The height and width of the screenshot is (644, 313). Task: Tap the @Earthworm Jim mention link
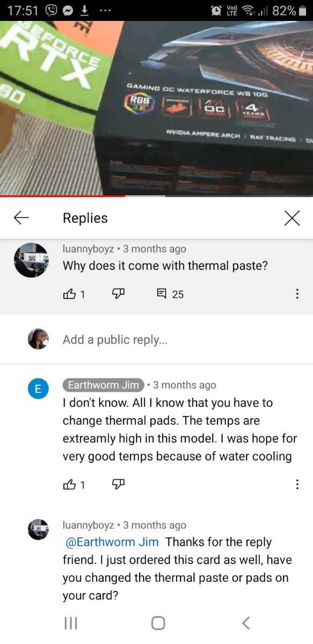coord(112,542)
